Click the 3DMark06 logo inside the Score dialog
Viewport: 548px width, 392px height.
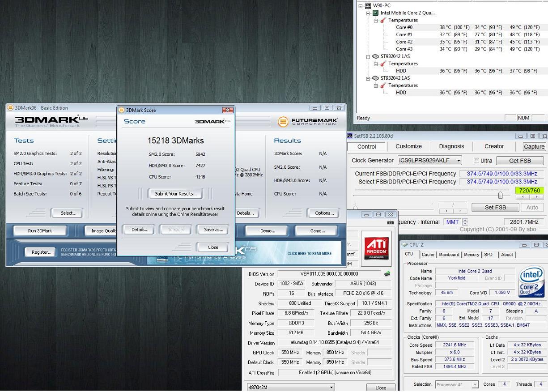click(212, 121)
